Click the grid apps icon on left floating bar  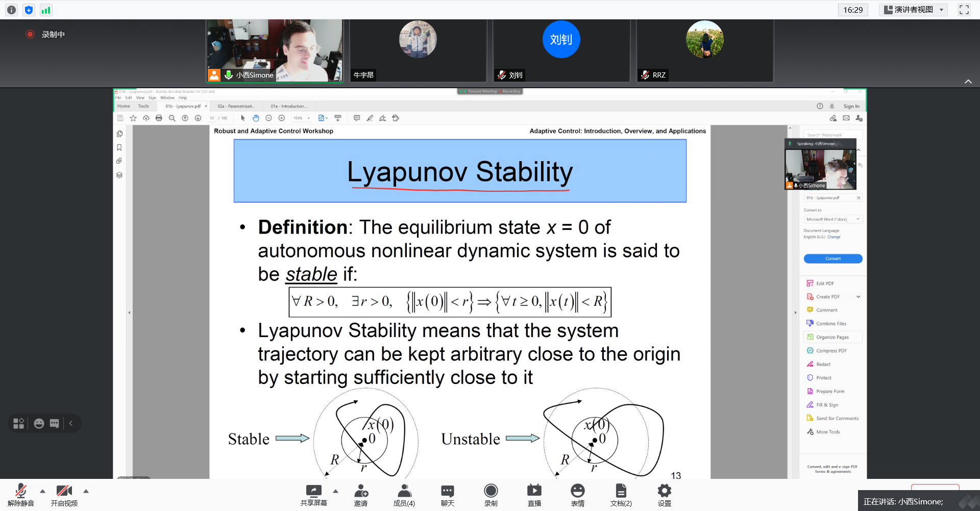tap(19, 423)
